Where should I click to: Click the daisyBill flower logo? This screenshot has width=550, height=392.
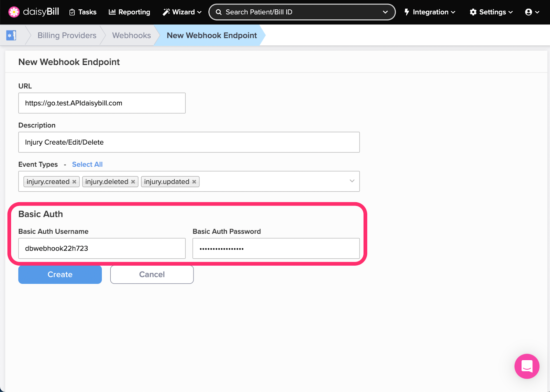[14, 12]
